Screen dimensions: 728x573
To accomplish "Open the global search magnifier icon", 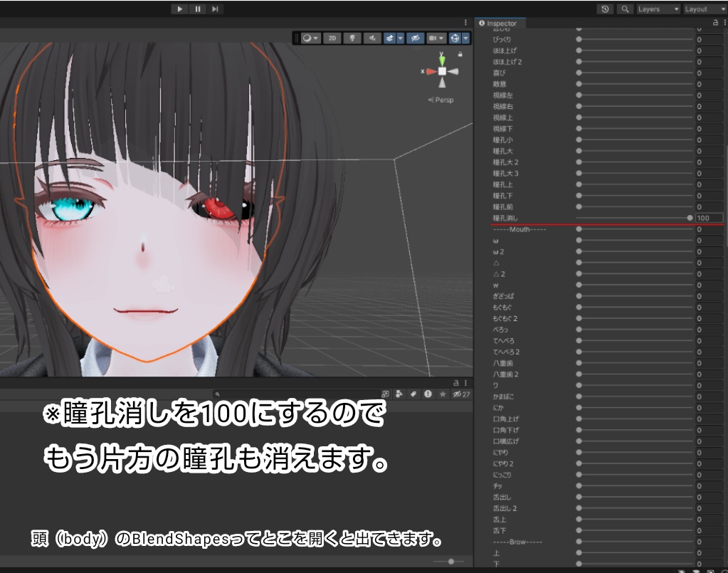I will click(625, 9).
